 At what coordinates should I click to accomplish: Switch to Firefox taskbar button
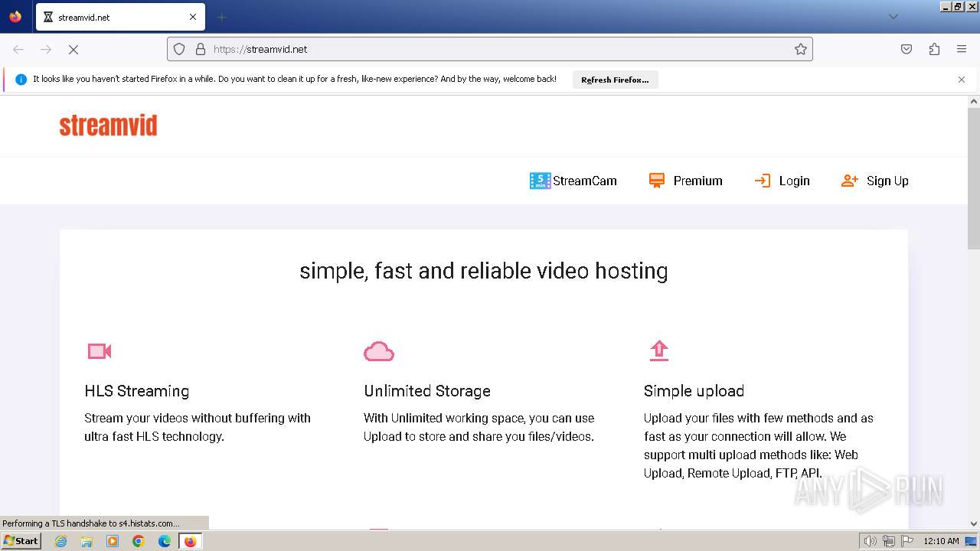[x=191, y=541]
